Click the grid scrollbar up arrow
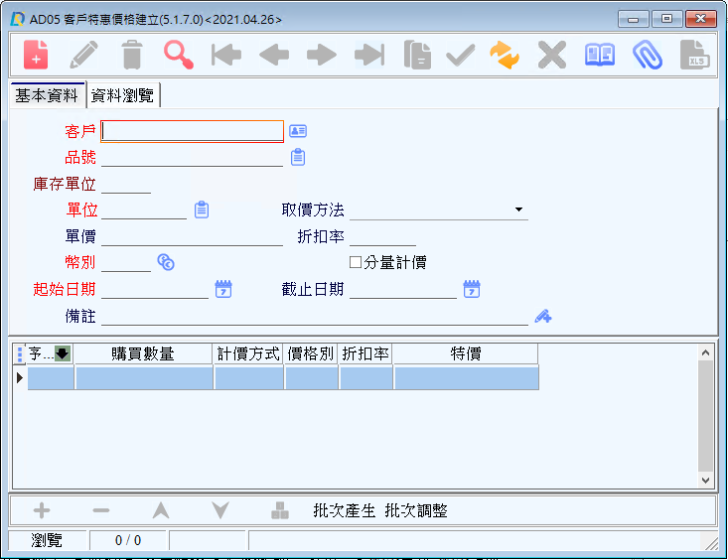This screenshot has width=728, height=560. 705,352
